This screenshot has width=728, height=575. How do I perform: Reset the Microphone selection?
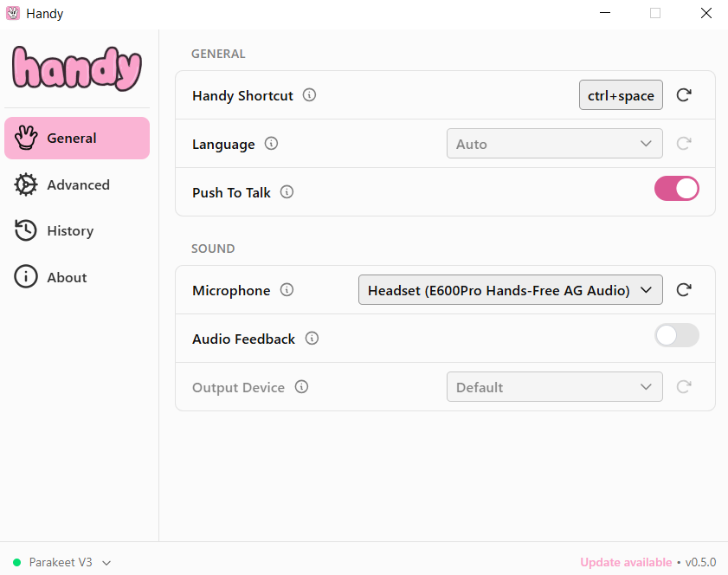coord(683,290)
